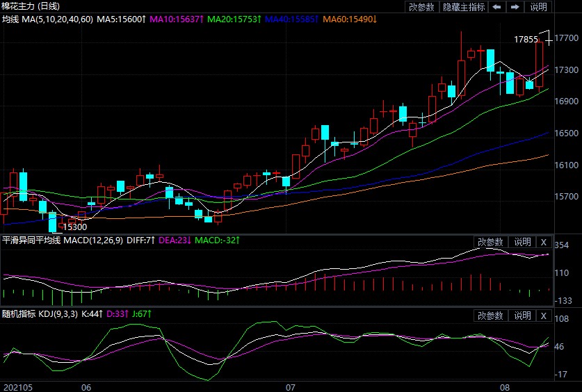Close the KDJ indicator panel
Screen dimensions: 582x392
pos(544,316)
